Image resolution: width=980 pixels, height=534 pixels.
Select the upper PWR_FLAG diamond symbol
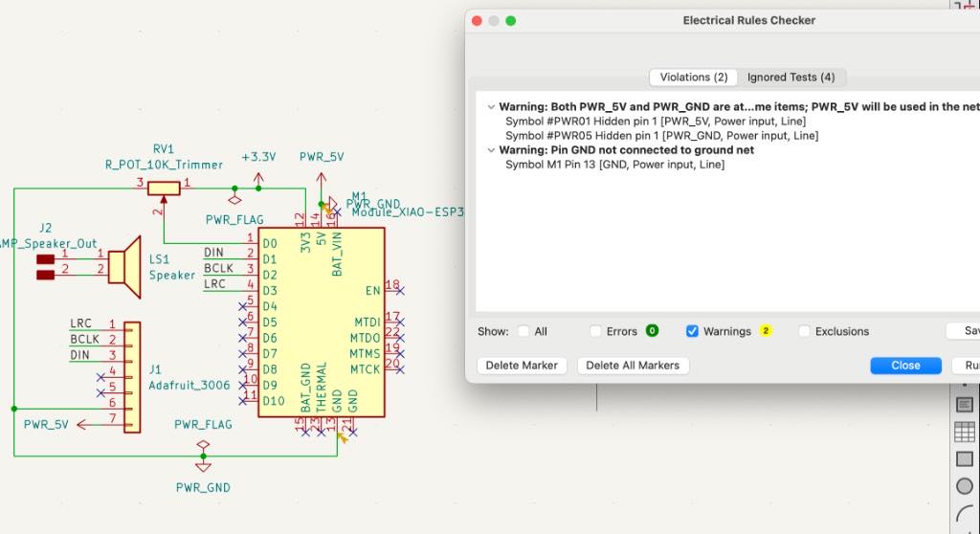234,199
